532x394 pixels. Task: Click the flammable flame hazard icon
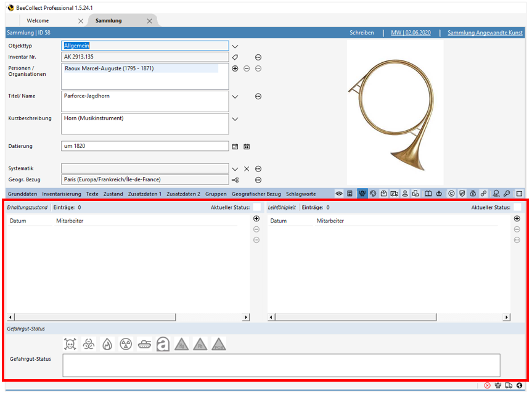pyautogui.click(x=107, y=344)
